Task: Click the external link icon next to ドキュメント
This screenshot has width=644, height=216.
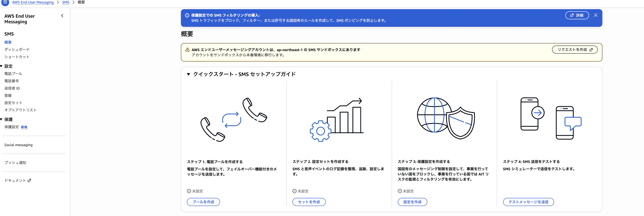Action: (29, 180)
